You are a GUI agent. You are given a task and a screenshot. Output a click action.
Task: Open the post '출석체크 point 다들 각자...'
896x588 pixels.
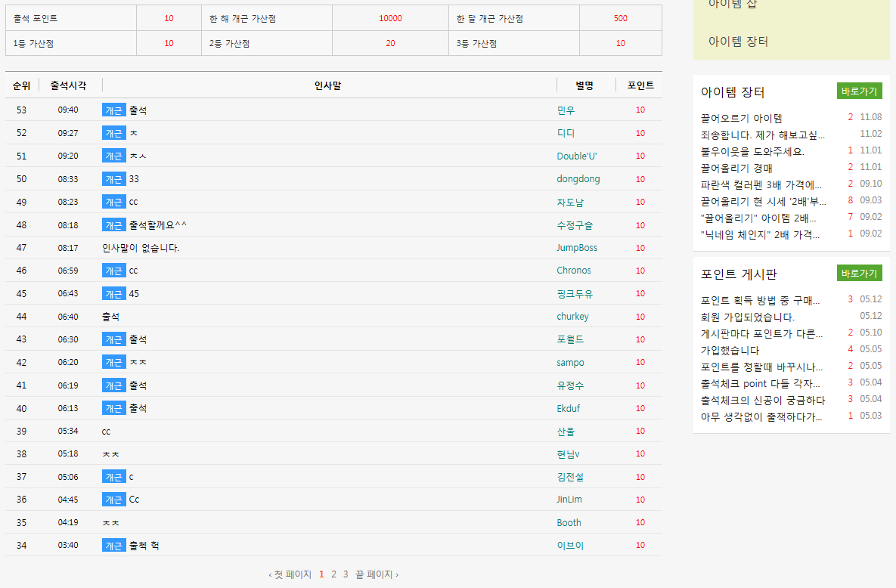pyautogui.click(x=760, y=383)
